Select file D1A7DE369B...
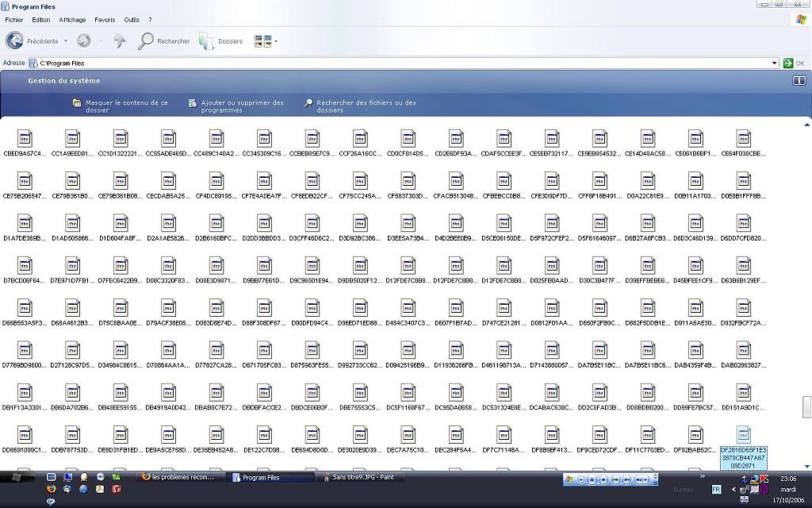Screen dimensions: 812x508 point(25,228)
